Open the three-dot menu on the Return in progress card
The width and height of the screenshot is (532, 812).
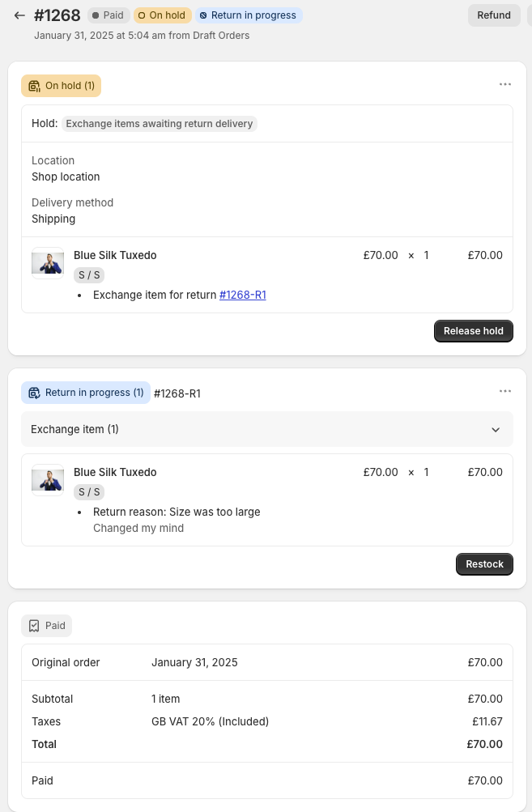point(505,391)
